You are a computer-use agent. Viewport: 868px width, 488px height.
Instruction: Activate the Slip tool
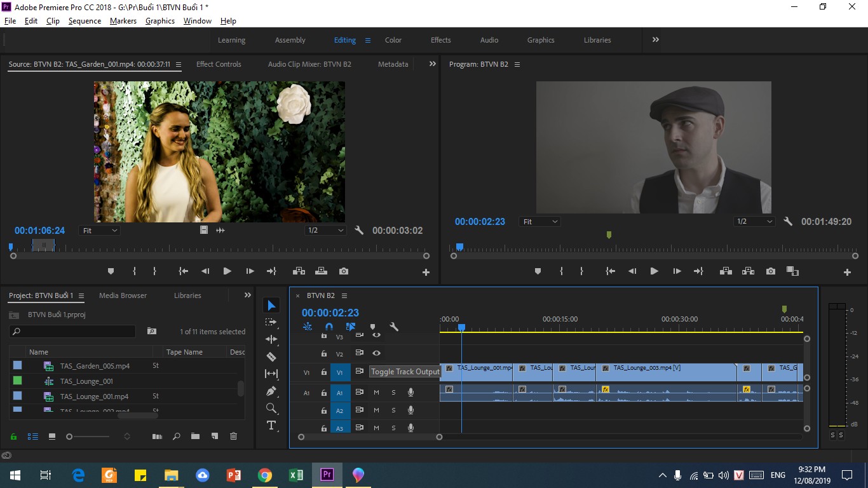pyautogui.click(x=271, y=374)
